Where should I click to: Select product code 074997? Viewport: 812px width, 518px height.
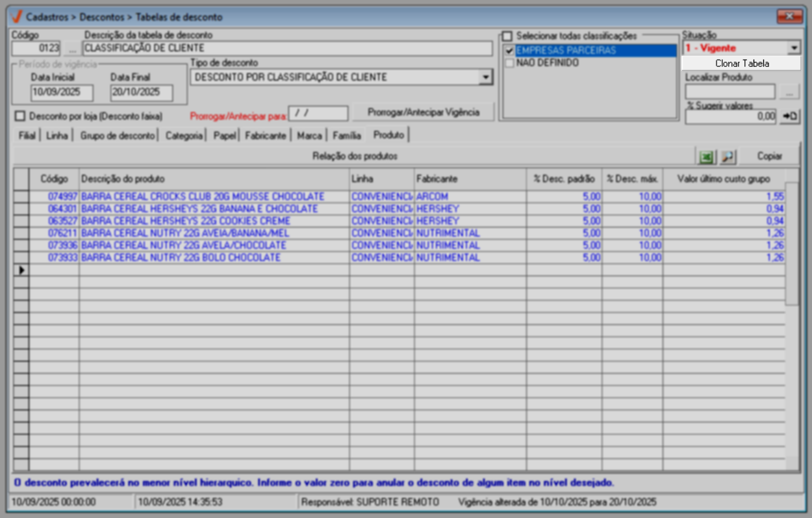[x=63, y=196]
